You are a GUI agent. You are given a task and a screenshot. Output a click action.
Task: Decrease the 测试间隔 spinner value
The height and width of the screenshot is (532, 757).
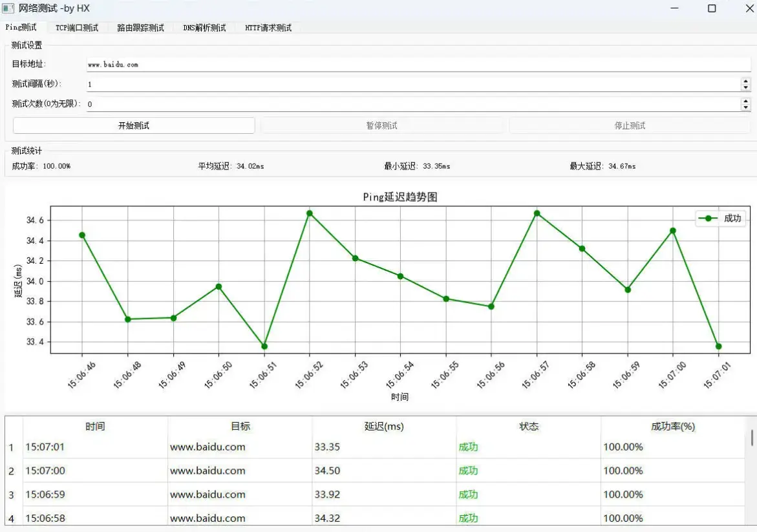746,87
